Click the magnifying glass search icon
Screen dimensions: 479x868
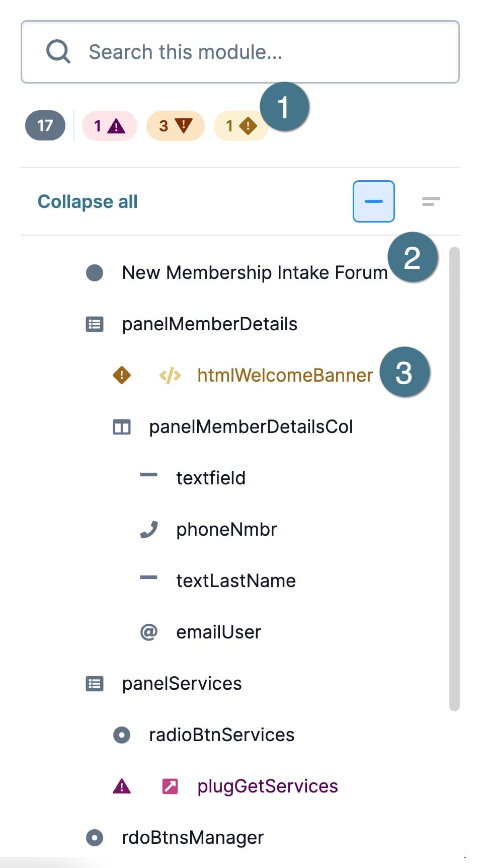pyautogui.click(x=58, y=52)
